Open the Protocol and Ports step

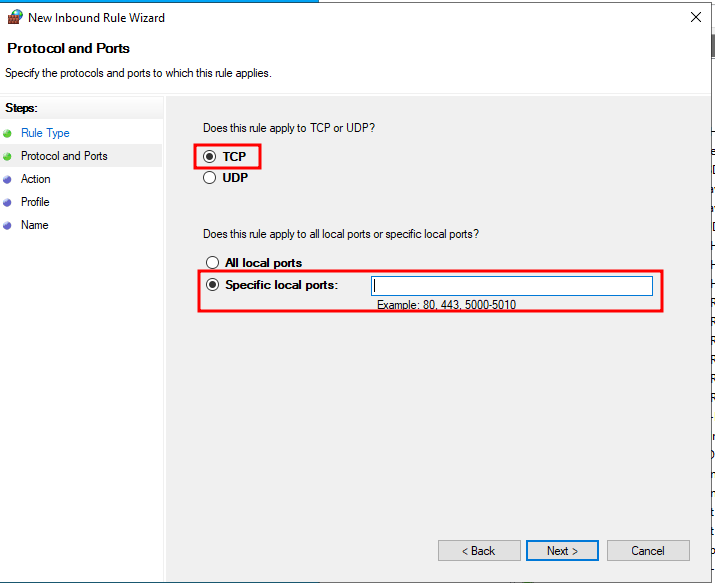pos(64,156)
